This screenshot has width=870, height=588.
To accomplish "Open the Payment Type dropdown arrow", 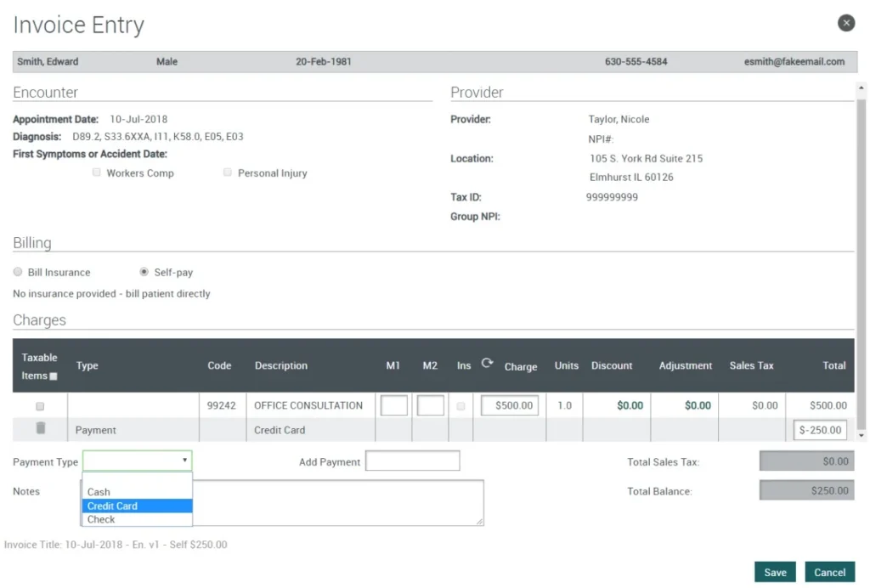I will pos(185,460).
